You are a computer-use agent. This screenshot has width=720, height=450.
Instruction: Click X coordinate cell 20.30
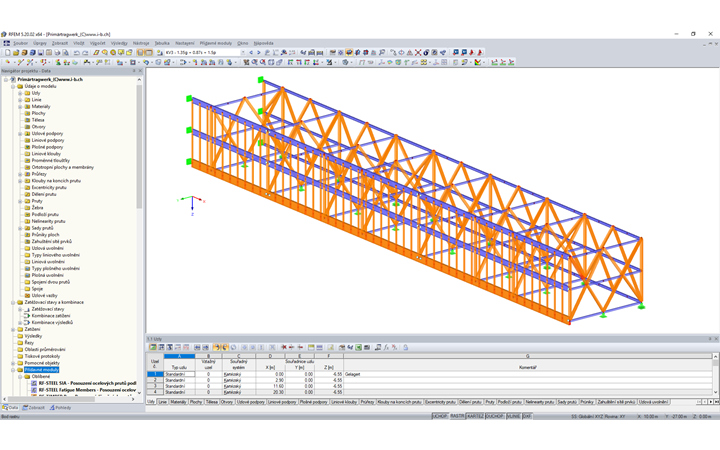coord(270,392)
